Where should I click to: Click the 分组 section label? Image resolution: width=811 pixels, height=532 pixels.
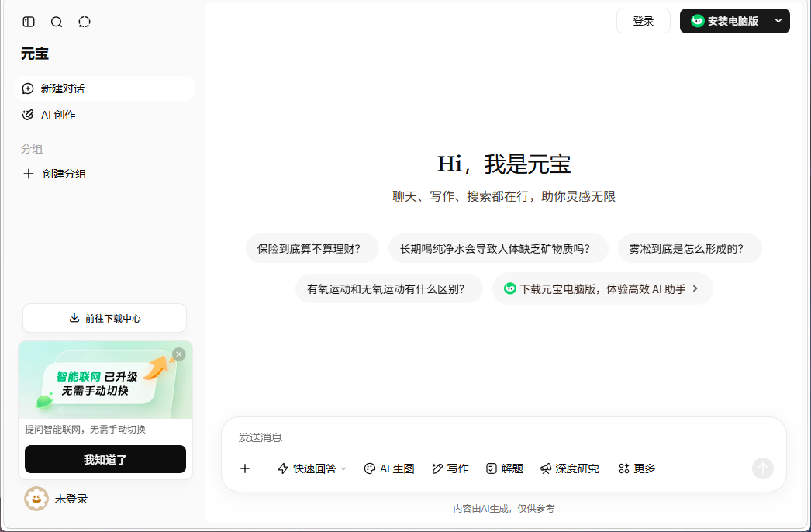click(x=32, y=149)
